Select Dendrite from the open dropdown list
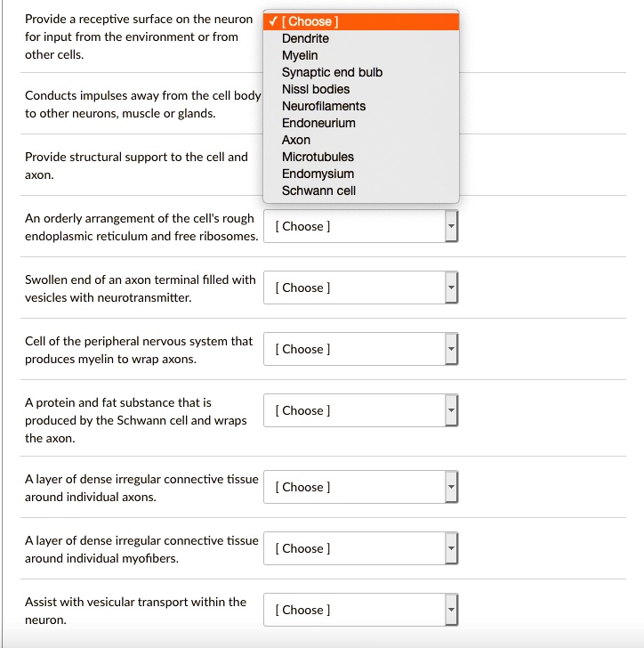 click(x=305, y=38)
